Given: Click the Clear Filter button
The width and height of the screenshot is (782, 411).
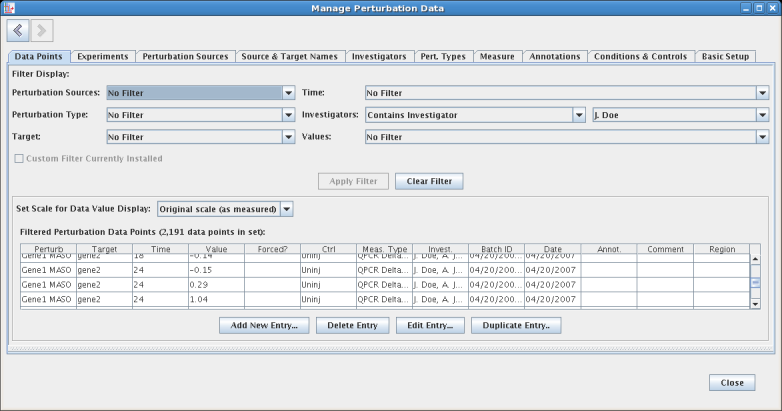Looking at the screenshot, I should coord(429,182).
